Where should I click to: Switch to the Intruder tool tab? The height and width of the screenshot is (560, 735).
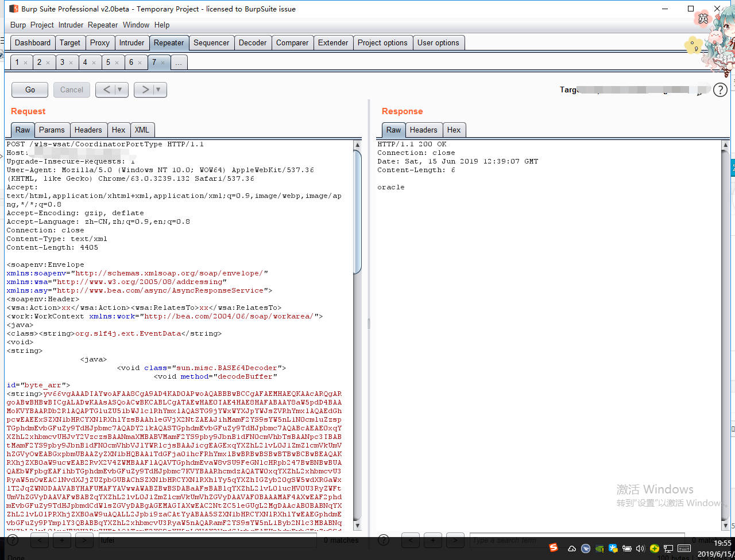pos(131,42)
